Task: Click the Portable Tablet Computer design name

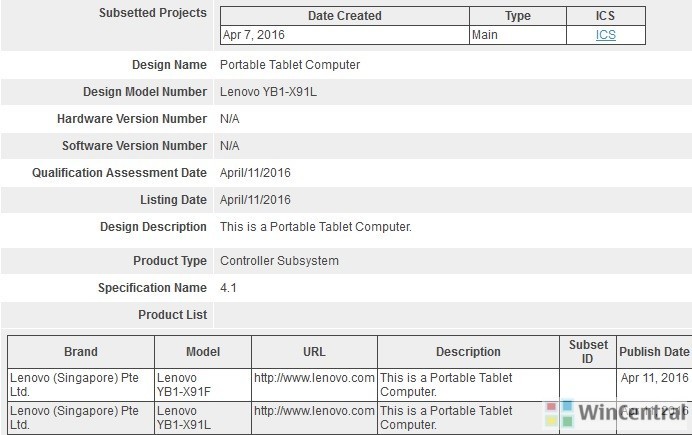Action: point(290,65)
